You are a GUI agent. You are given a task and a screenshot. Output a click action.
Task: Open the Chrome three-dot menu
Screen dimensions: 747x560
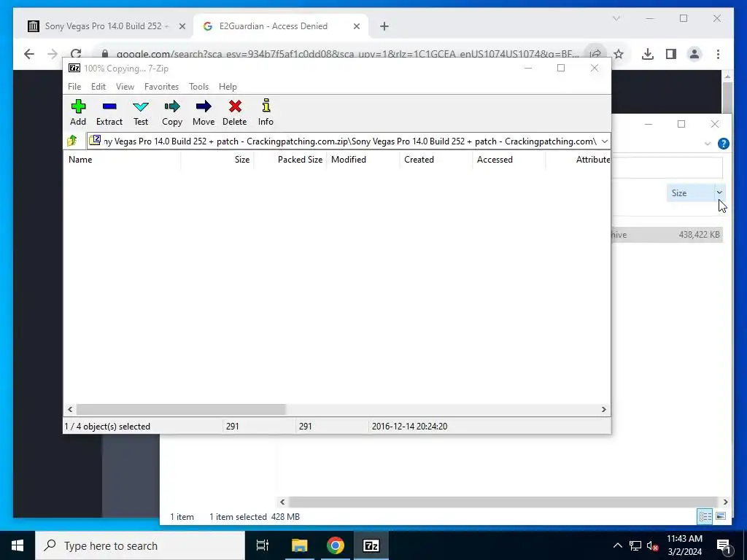[x=718, y=54]
